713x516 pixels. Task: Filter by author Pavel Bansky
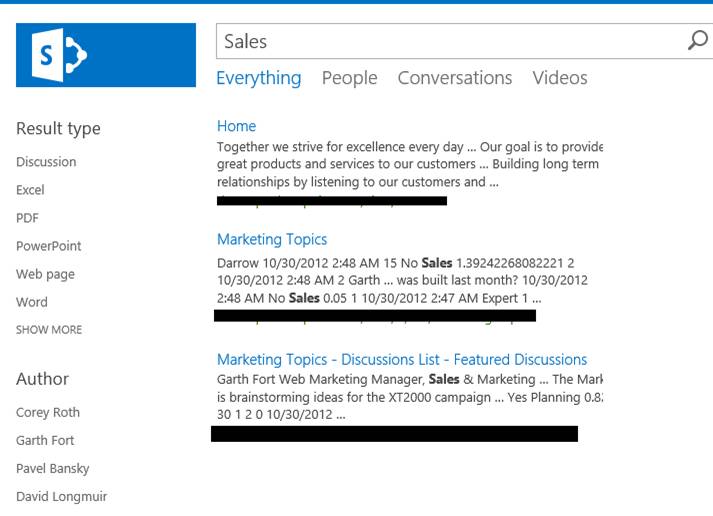(51, 468)
